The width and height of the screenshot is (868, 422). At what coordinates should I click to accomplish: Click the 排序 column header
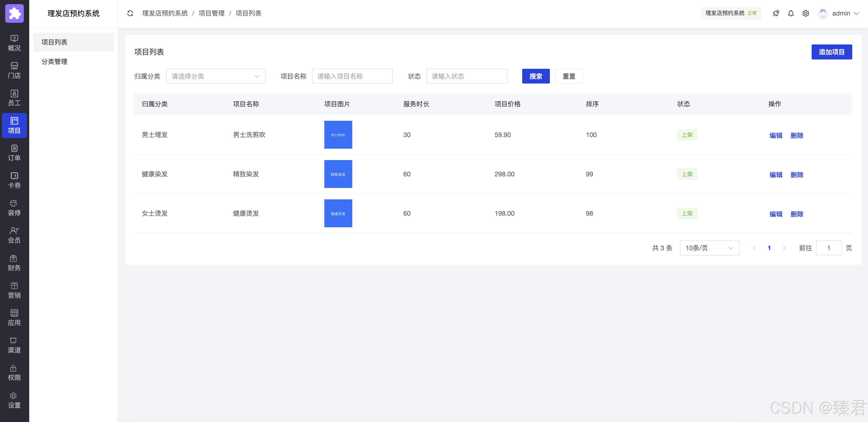click(x=592, y=104)
